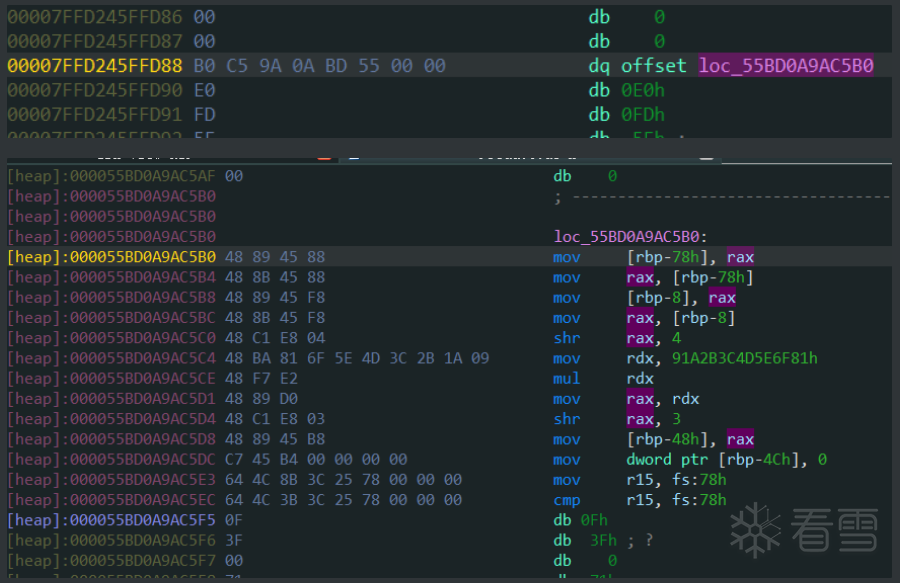Click the shr mnemonic in the shr rax, 3 line
This screenshot has height=583, width=900.
click(x=567, y=419)
